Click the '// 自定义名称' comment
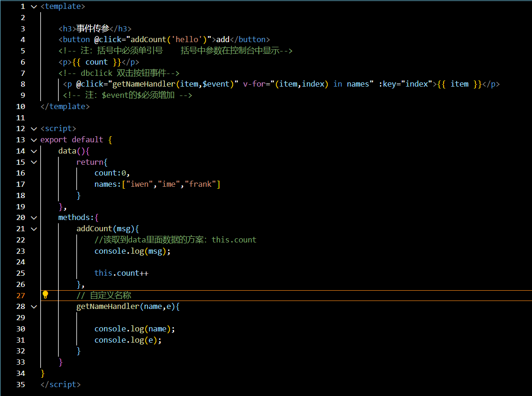 104,295
